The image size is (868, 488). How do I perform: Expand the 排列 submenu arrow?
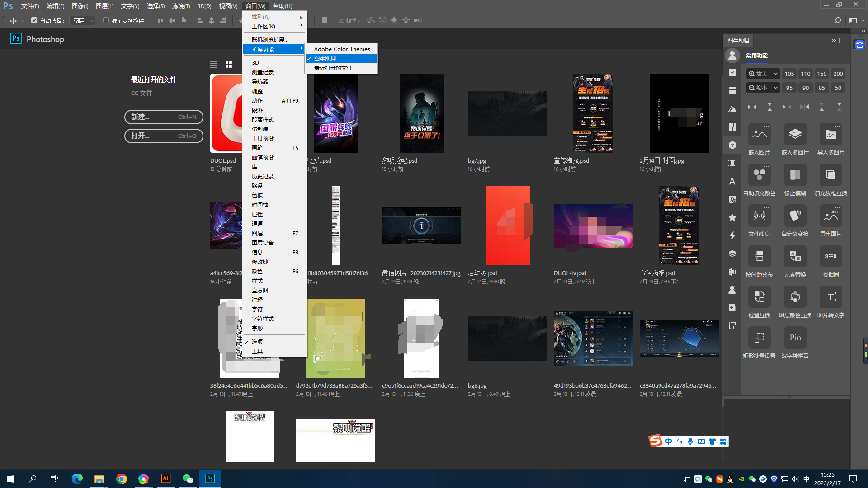[x=301, y=17]
